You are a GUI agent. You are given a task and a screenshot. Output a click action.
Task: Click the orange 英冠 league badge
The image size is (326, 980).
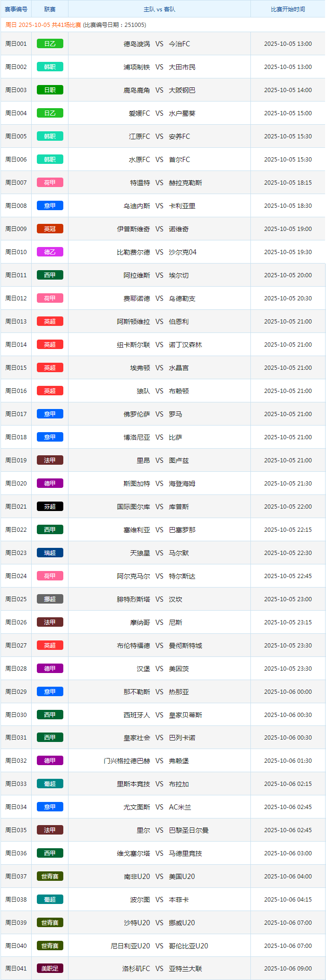(50, 229)
